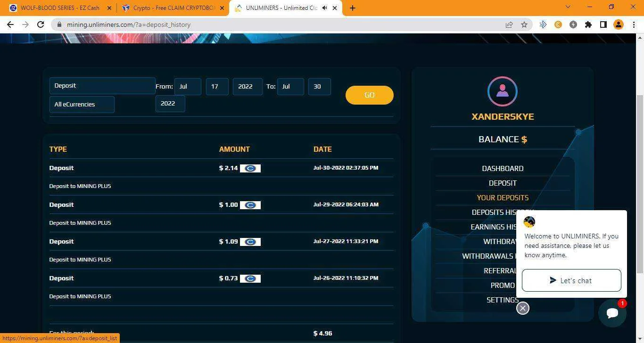Viewport: 644px width, 343px height.
Task: Open the chat bubble widget
Action: (x=612, y=313)
